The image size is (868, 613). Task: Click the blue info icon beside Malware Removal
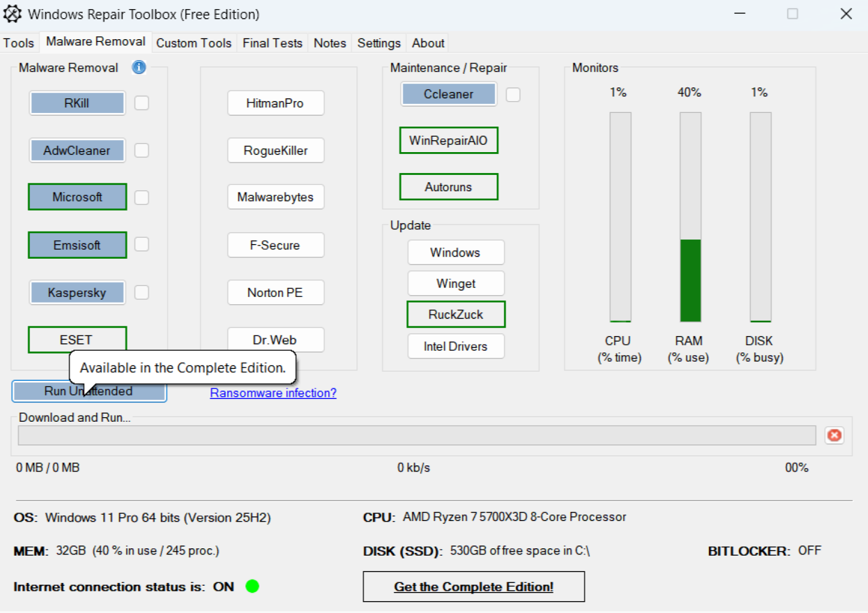click(x=139, y=67)
